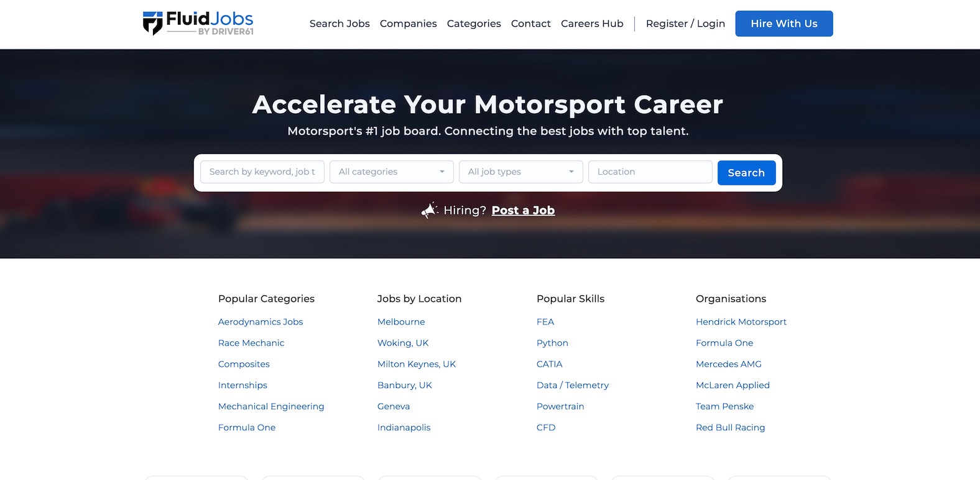Image resolution: width=980 pixels, height=480 pixels.
Task: Open the All job types dropdown
Action: click(521, 172)
